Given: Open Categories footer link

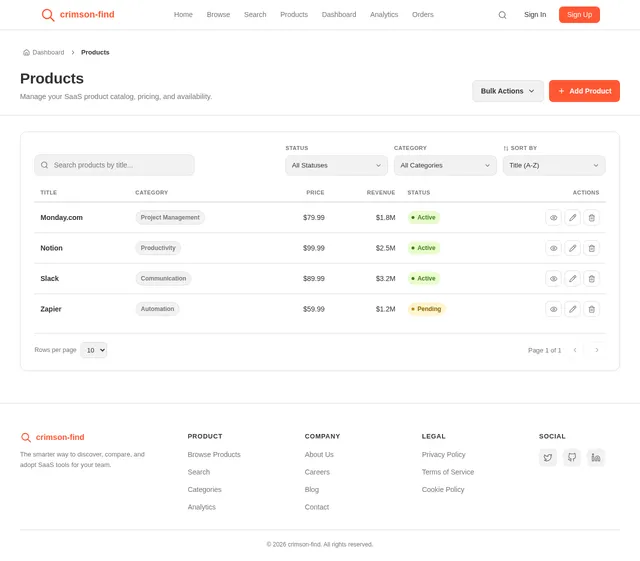Looking at the screenshot, I should pos(204,490).
